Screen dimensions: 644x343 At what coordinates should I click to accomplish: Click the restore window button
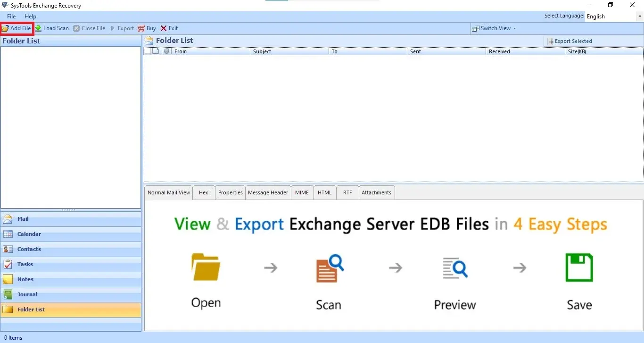[611, 5]
